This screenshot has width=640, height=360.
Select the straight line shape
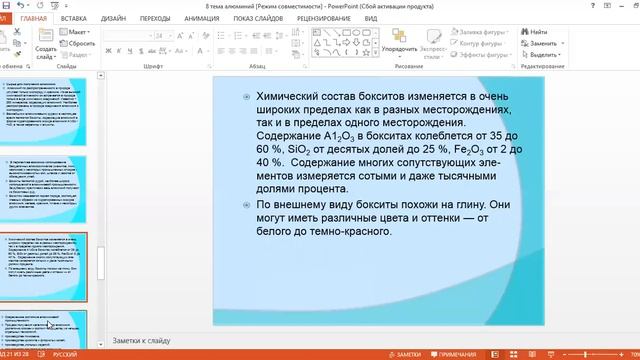(x=327, y=32)
